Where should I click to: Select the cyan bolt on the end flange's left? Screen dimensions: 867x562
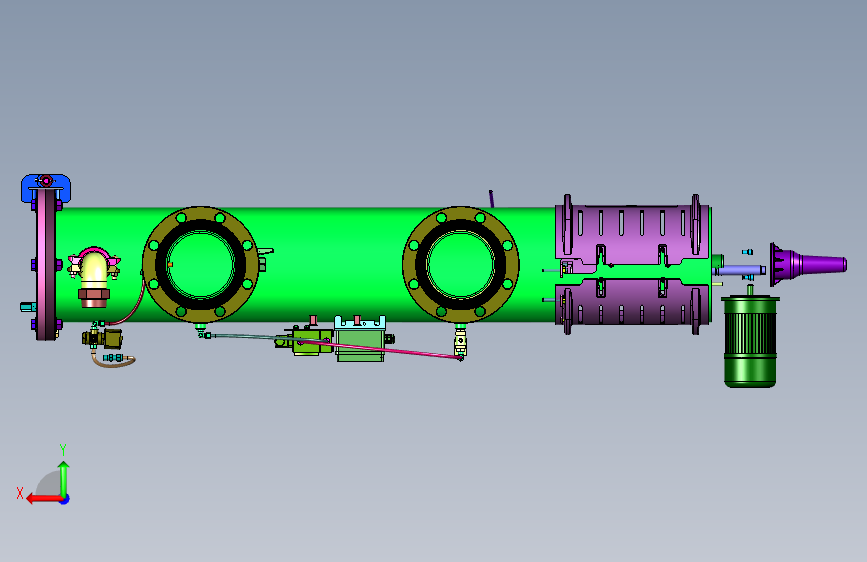coord(28,306)
